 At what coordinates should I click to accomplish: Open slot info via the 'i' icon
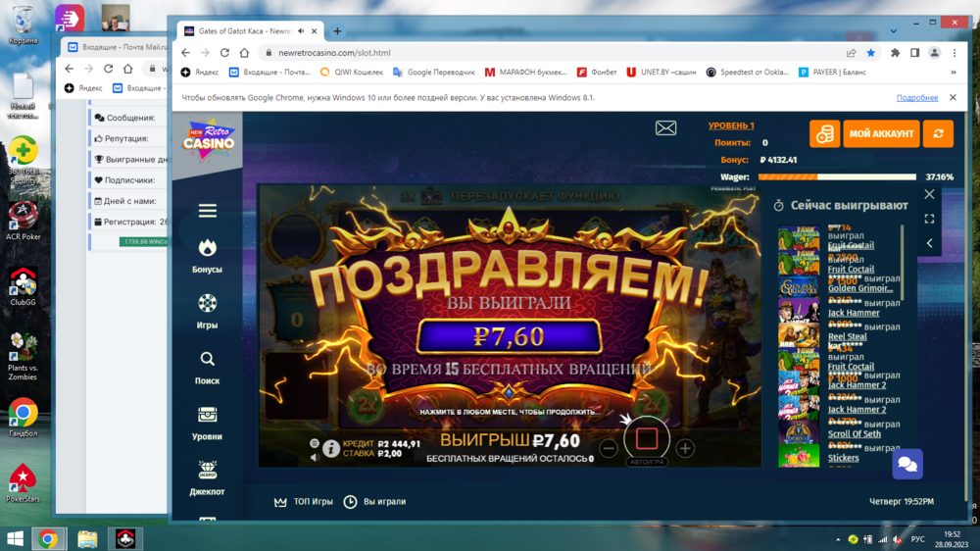(331, 449)
